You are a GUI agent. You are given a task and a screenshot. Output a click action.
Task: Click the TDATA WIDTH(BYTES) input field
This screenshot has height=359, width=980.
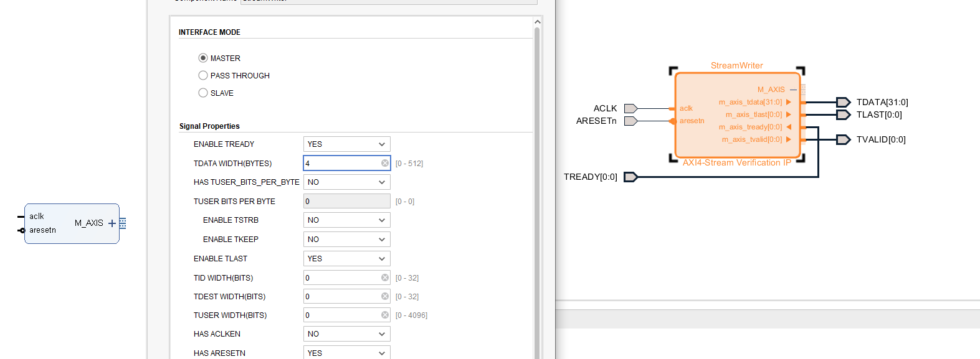point(347,163)
